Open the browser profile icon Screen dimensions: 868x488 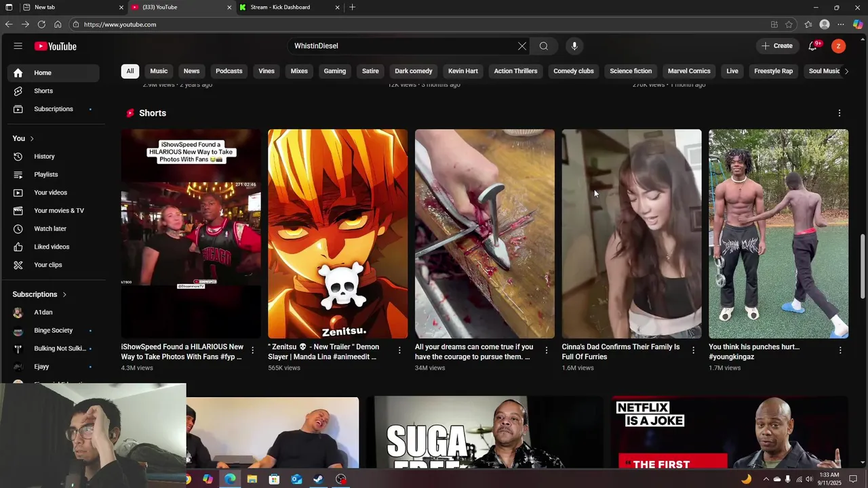pyautogui.click(x=825, y=24)
